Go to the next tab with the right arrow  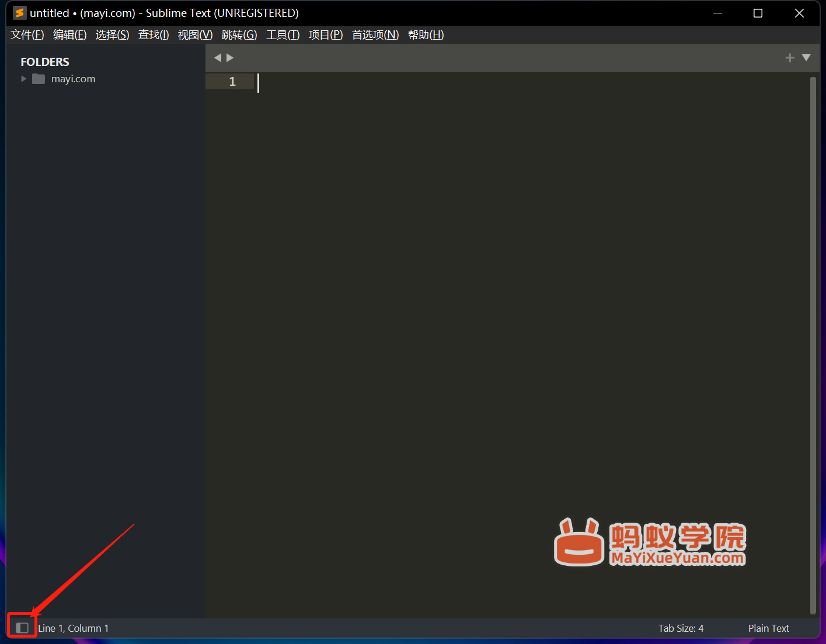coord(230,58)
